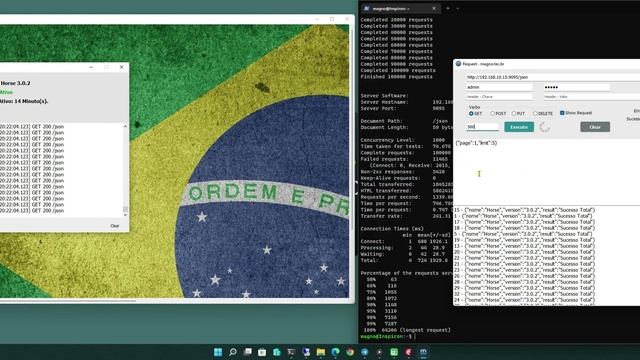Open the Windows Start menu
Screen dimensions: 640x360
[218, 352]
